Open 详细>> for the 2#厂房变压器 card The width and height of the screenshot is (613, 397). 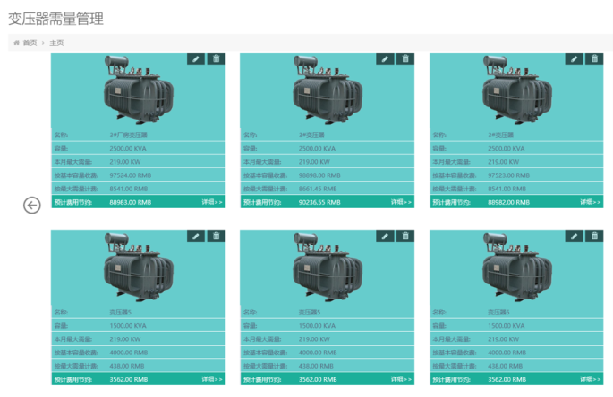point(212,202)
